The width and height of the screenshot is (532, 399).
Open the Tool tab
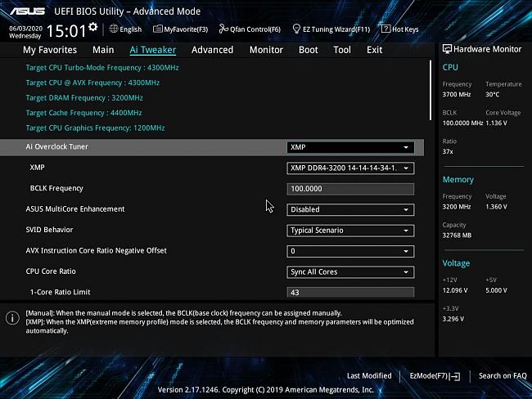pyautogui.click(x=342, y=50)
